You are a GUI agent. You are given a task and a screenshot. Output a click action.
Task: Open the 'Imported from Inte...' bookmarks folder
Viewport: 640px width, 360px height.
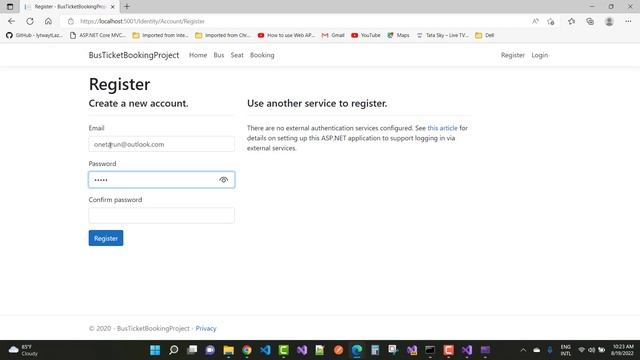160,35
